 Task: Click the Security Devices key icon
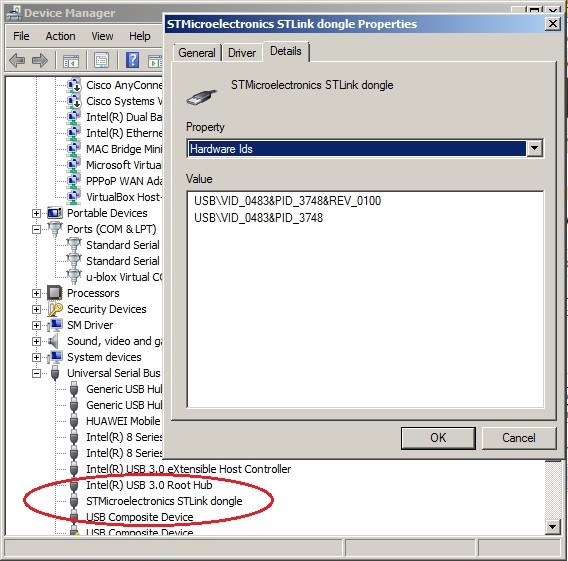(55, 309)
